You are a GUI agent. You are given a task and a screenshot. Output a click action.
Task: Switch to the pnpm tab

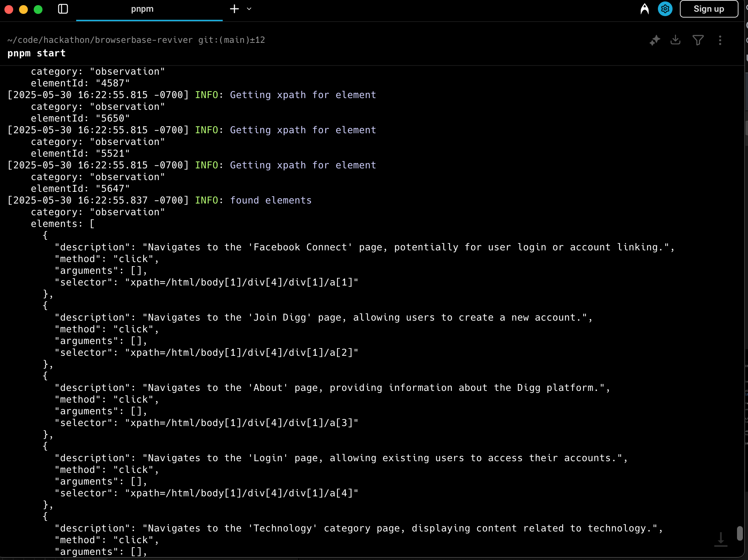pyautogui.click(x=142, y=9)
